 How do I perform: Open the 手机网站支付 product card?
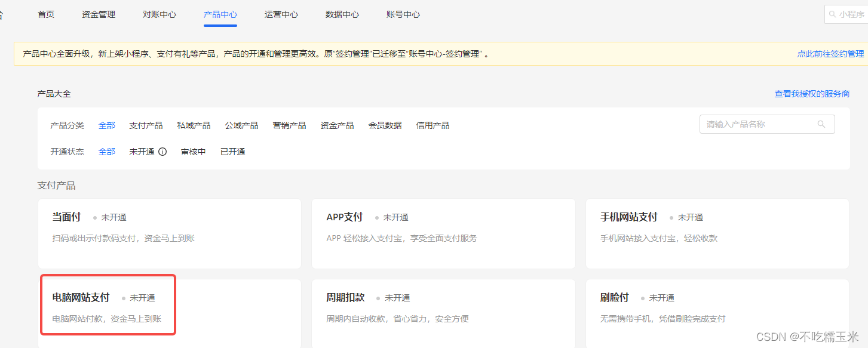coord(717,233)
